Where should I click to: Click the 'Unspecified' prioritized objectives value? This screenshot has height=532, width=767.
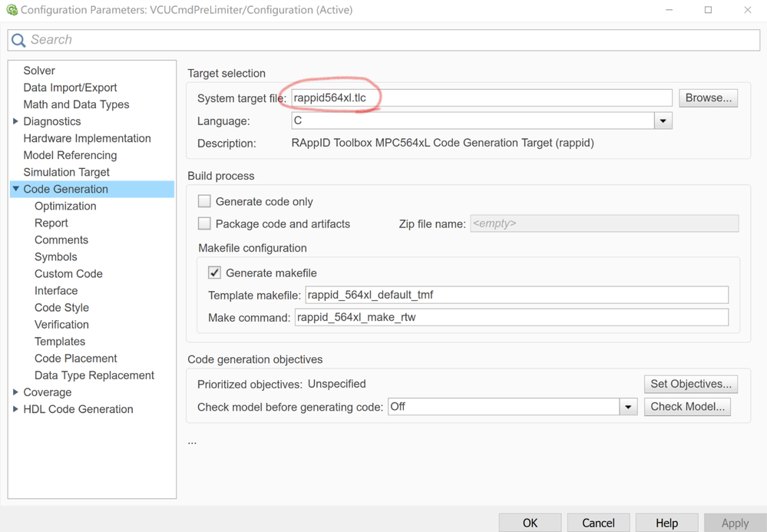[336, 384]
